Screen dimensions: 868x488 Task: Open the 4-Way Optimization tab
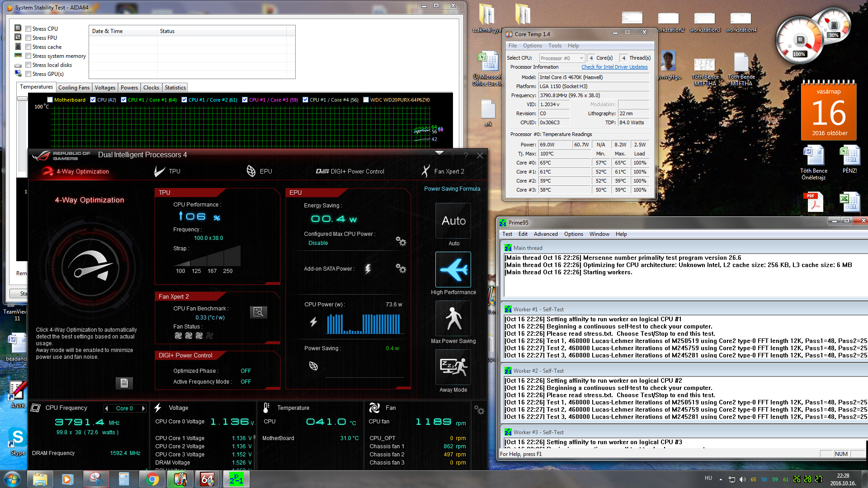pyautogui.click(x=76, y=171)
